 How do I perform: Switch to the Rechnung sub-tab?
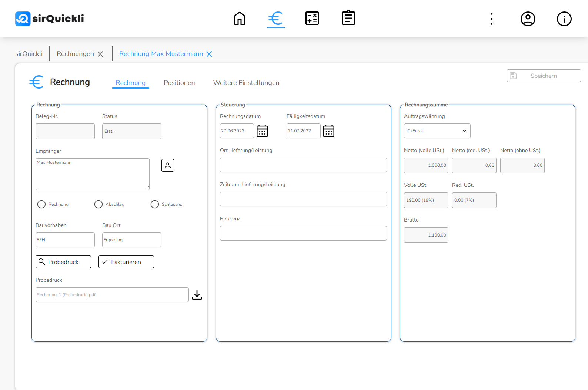click(x=131, y=83)
